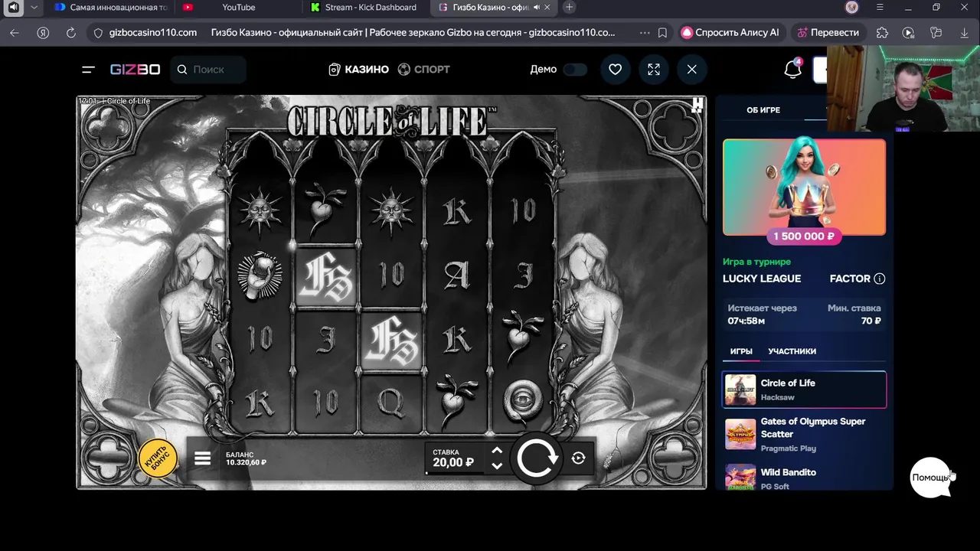Image resolution: width=980 pixels, height=551 pixels.
Task: Open the Gizbo hamburger side menu
Action: pyautogui.click(x=88, y=70)
